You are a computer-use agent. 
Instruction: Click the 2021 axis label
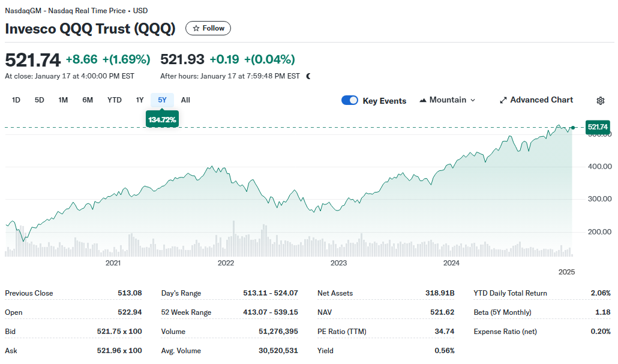click(113, 263)
